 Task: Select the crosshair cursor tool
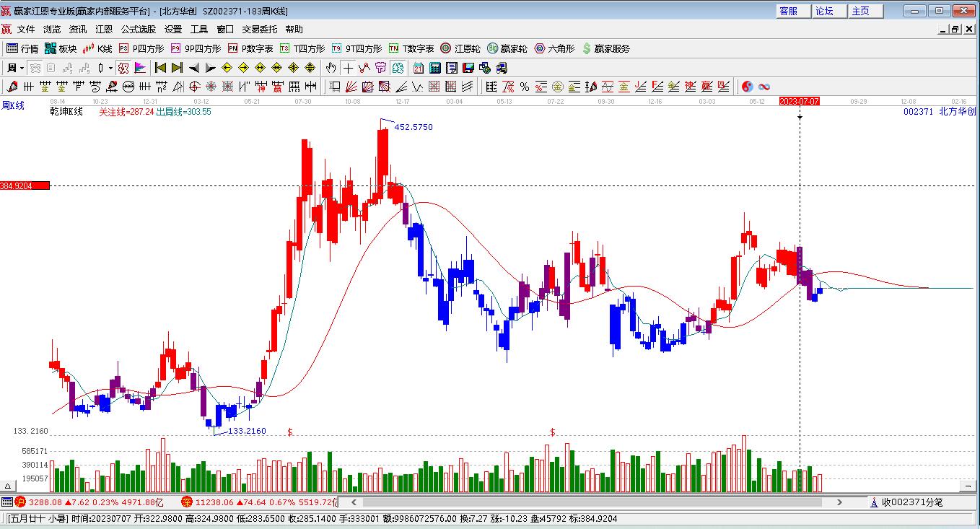(x=348, y=68)
